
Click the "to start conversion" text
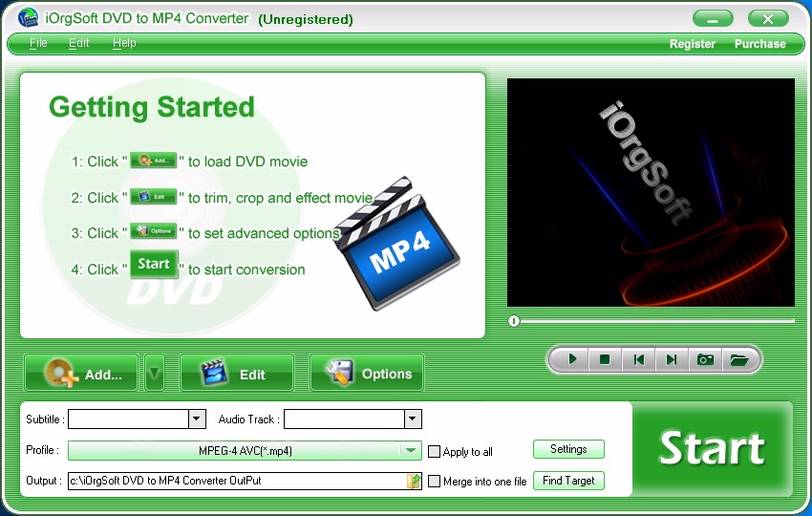tap(246, 269)
